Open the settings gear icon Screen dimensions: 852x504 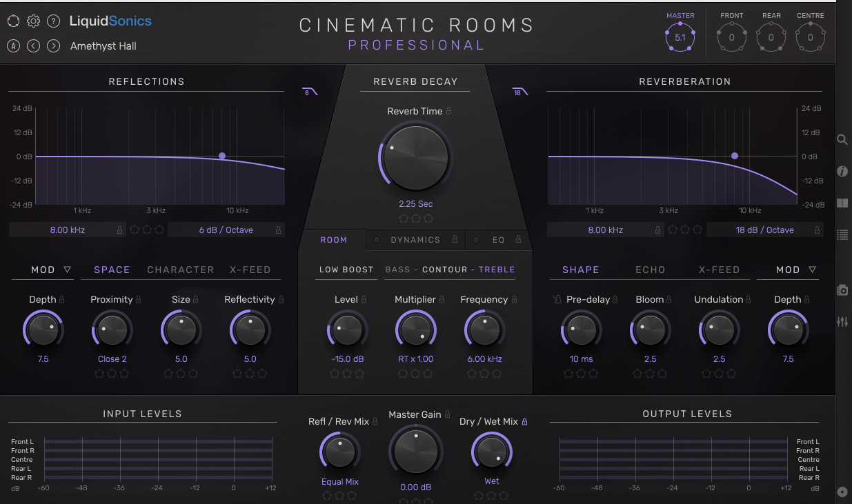click(x=33, y=21)
